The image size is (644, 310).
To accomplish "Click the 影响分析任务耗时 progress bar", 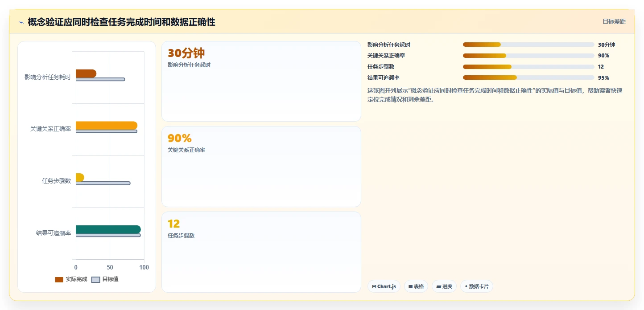I will pos(528,45).
